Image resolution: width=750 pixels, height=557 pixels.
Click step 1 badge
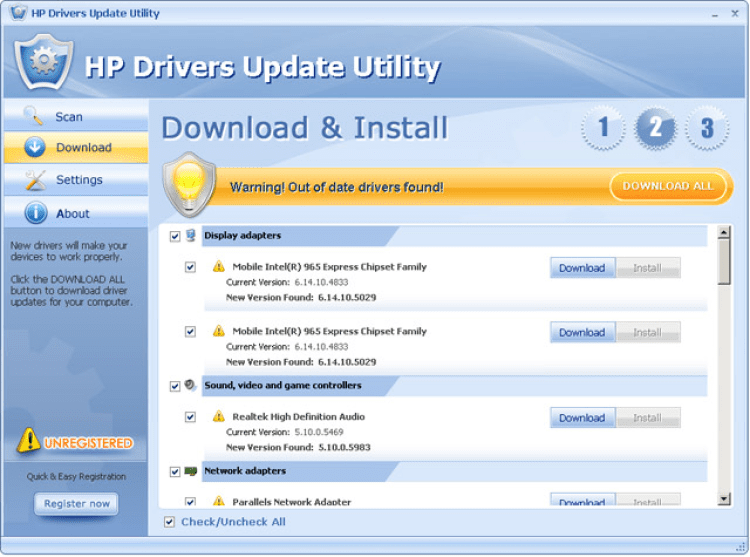(x=603, y=128)
